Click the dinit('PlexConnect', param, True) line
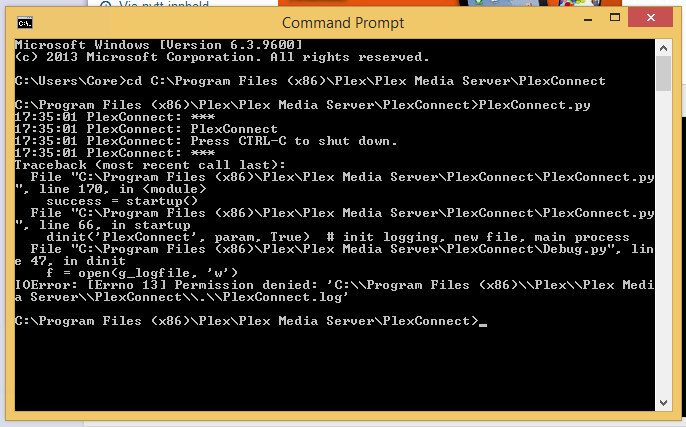The height and width of the screenshot is (427, 686). [338, 237]
